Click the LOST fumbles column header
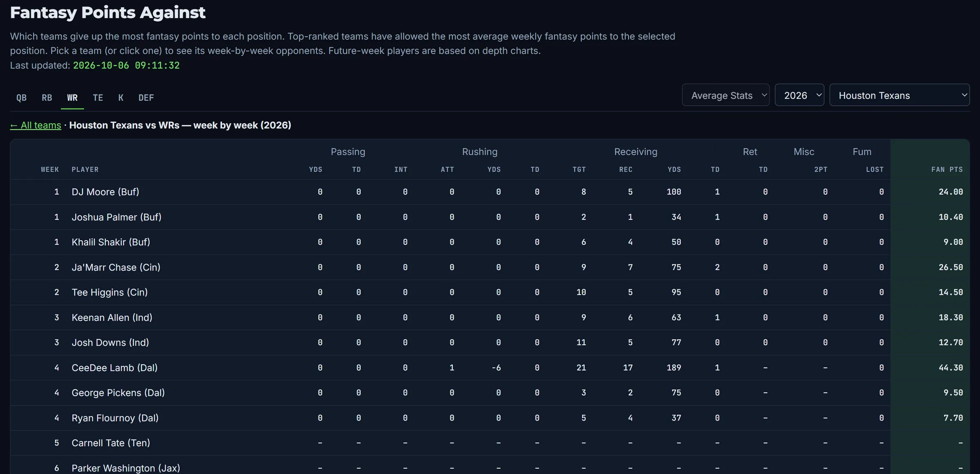Screen dimensions: 980x474 click(875, 169)
